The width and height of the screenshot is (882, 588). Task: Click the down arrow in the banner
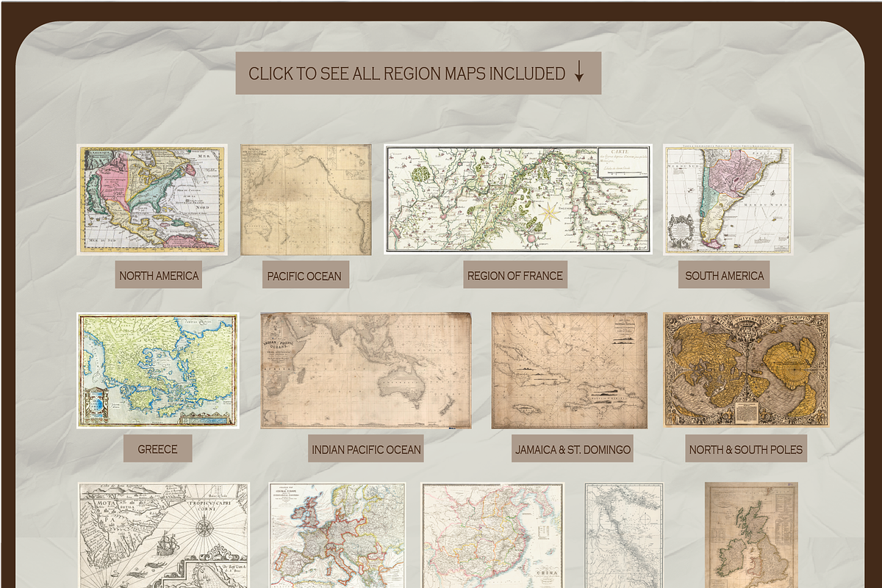pos(578,72)
